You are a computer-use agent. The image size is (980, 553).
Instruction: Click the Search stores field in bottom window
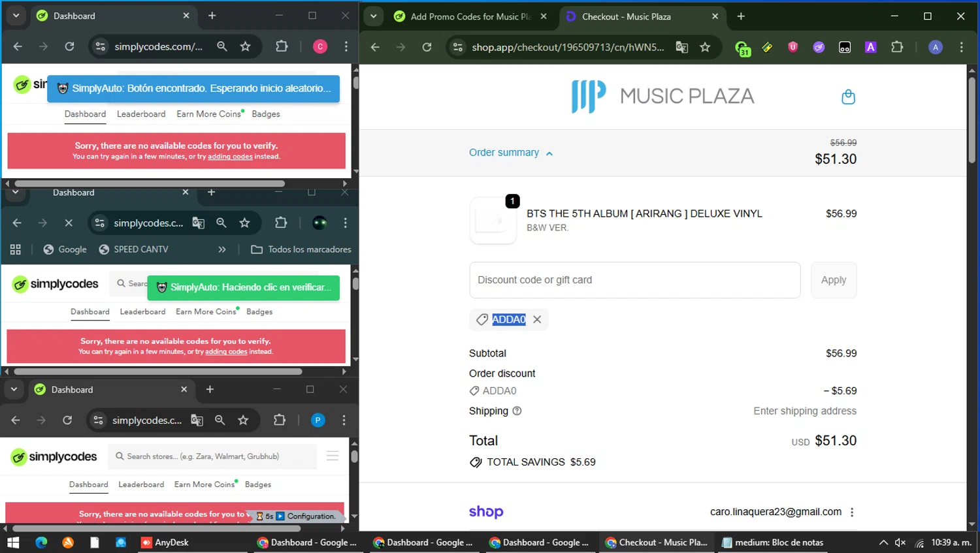click(212, 456)
